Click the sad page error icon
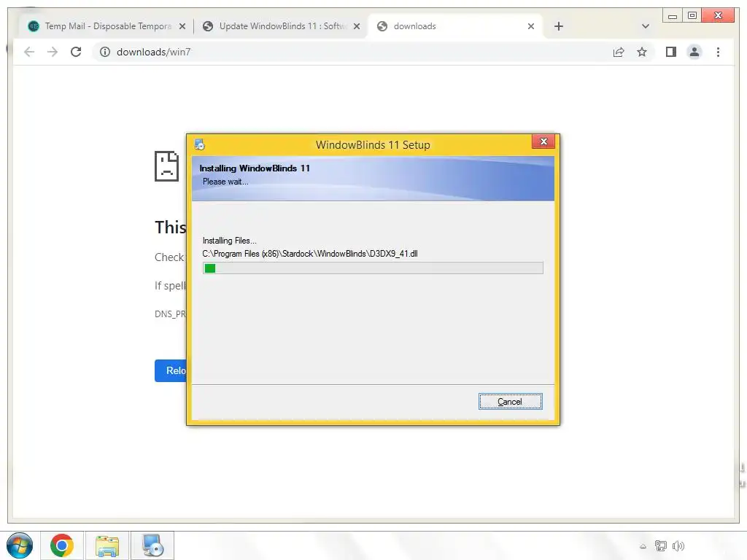 tap(167, 166)
